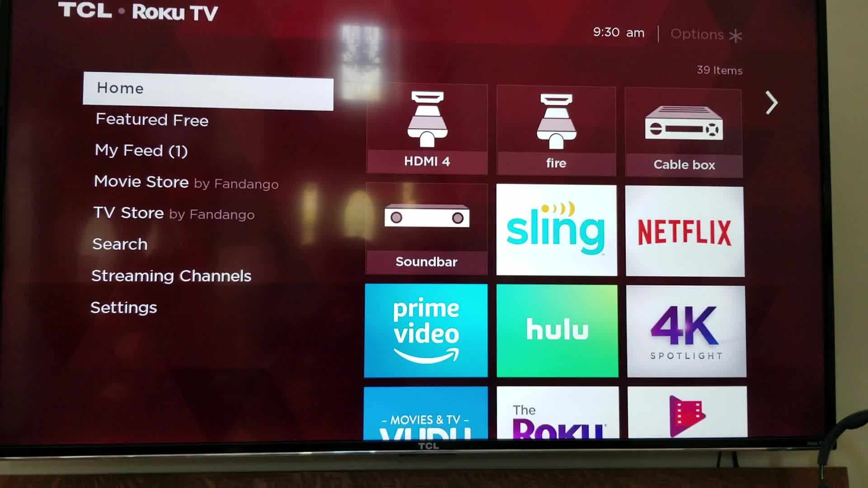Browse TV Store by Fandango

pos(174,213)
